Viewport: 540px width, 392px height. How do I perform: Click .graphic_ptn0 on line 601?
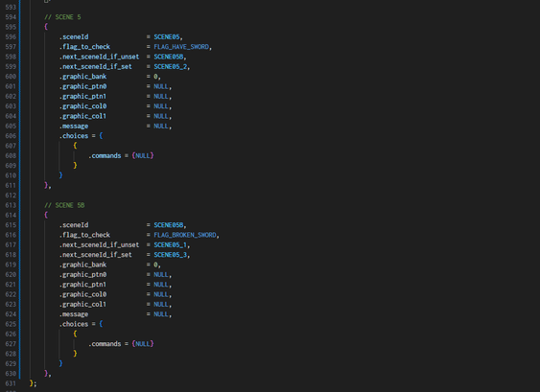click(x=82, y=86)
